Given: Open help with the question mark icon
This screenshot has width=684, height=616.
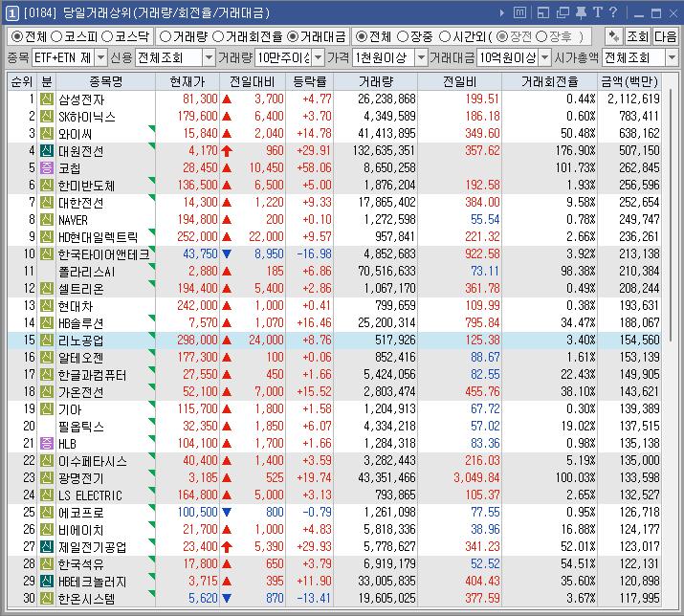Looking at the screenshot, I should click(x=613, y=12).
